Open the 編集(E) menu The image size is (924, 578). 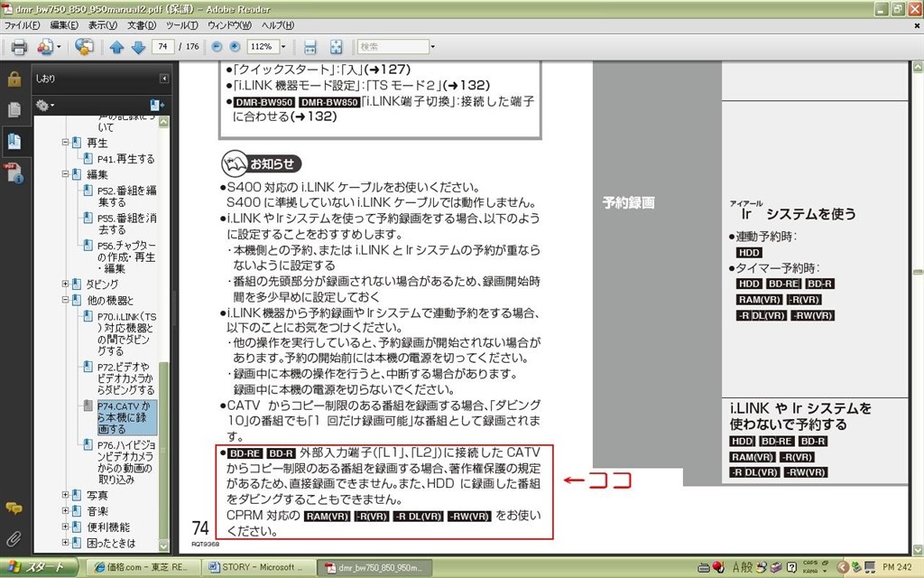(64, 25)
